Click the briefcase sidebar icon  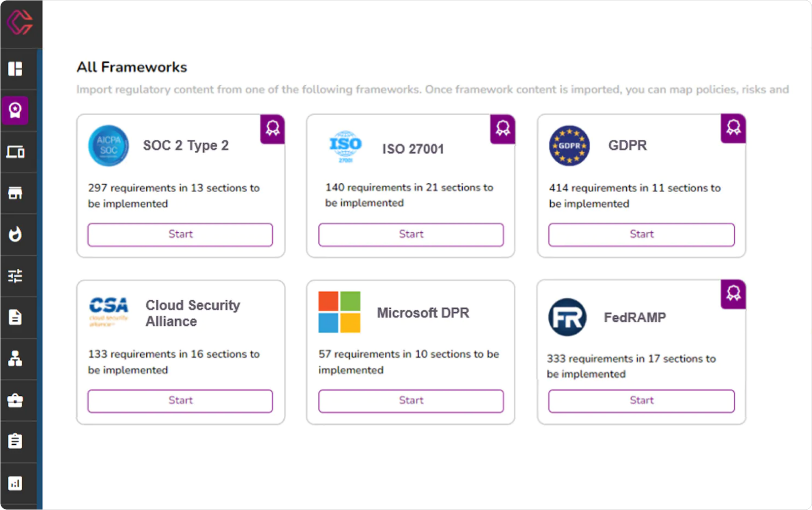point(15,400)
